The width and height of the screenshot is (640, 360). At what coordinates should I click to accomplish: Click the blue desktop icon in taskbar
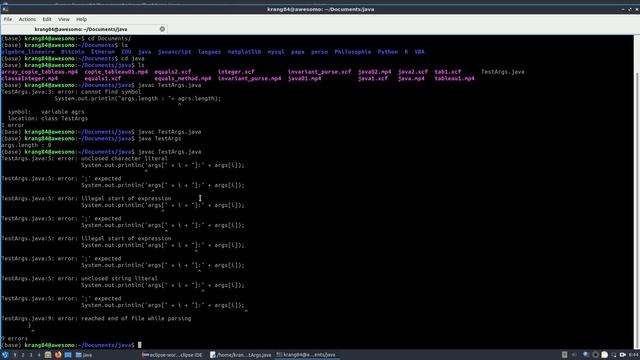68,355
